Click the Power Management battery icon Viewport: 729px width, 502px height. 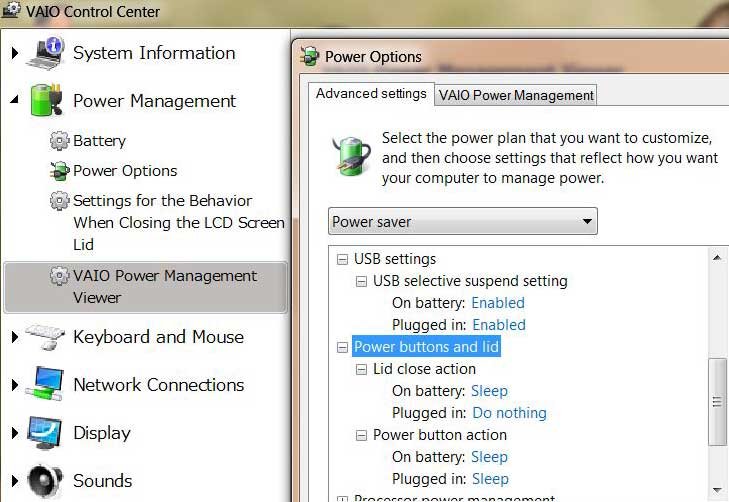coord(46,100)
